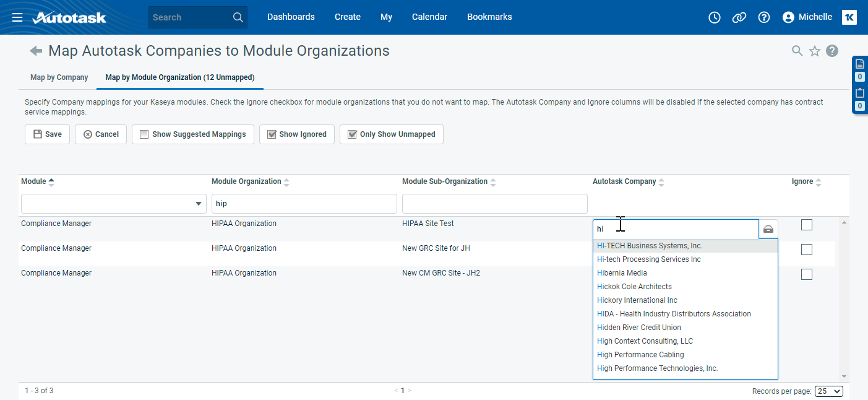The width and height of the screenshot is (868, 400).
Task: Click the scroll down arrow of table scrollbar
Action: (x=844, y=376)
